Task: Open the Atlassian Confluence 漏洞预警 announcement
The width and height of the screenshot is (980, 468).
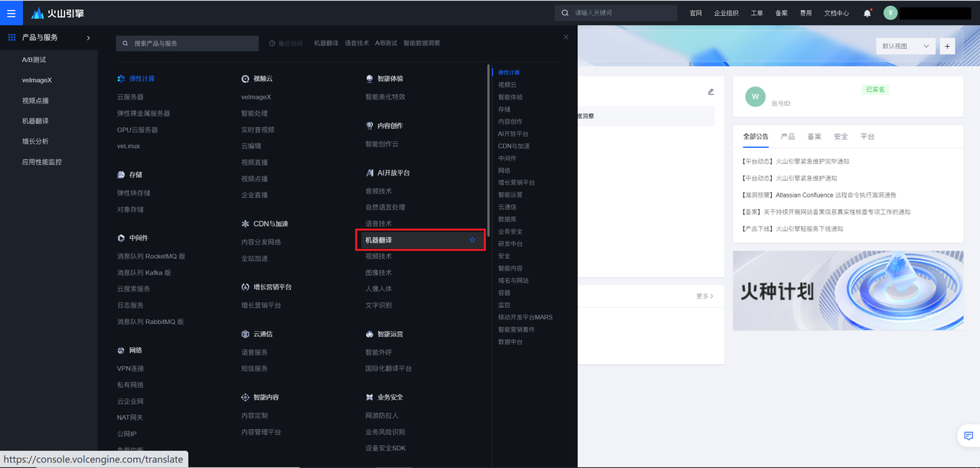Action: 819,195
